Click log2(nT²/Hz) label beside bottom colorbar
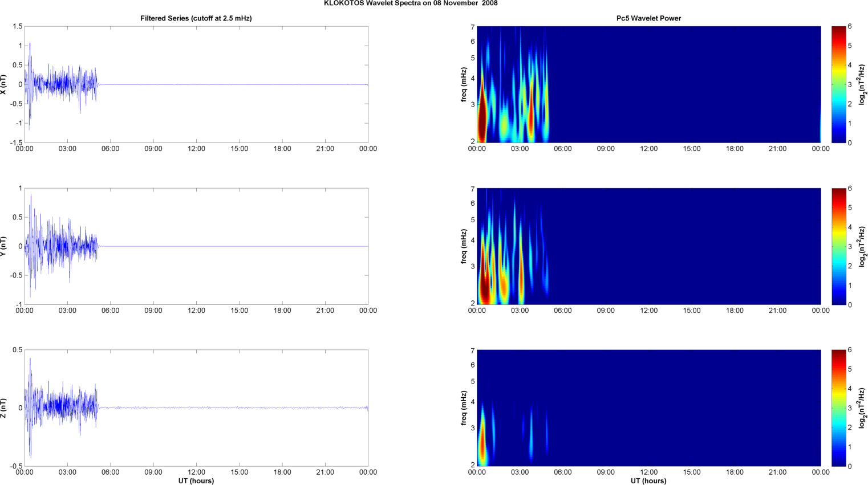Viewport: 868px width, 485px height. click(863, 408)
